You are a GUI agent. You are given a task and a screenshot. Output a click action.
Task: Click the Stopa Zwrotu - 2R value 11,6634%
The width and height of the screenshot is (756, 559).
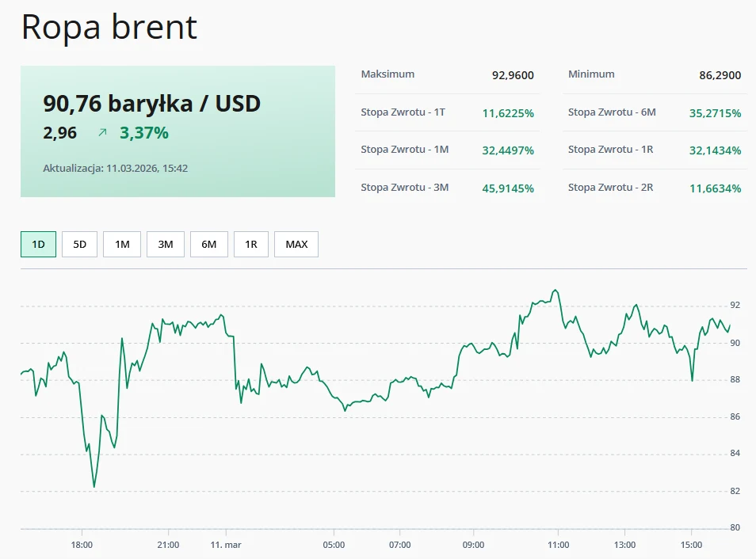point(714,188)
